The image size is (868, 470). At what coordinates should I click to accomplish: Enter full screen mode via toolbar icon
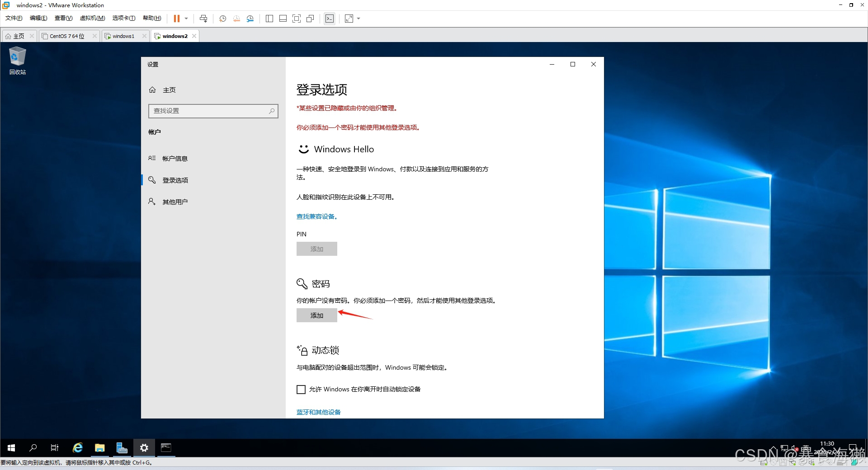tap(297, 19)
